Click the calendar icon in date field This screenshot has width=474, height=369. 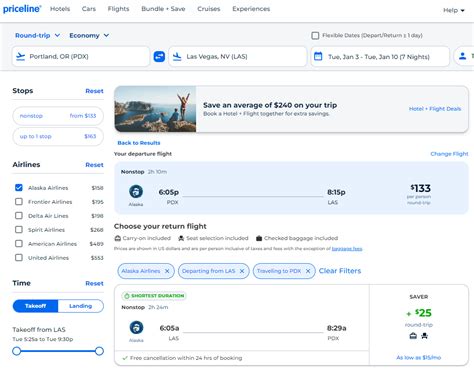click(318, 56)
